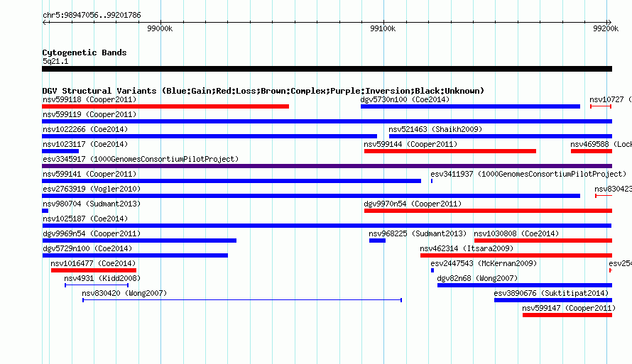Select the tiny blue nsv980704 bar

(45, 211)
